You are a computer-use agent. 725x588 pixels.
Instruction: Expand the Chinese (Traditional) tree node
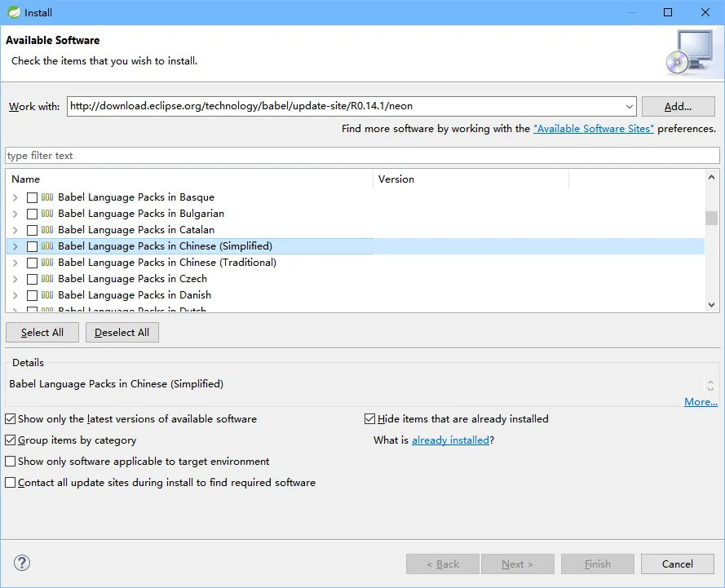(15, 263)
